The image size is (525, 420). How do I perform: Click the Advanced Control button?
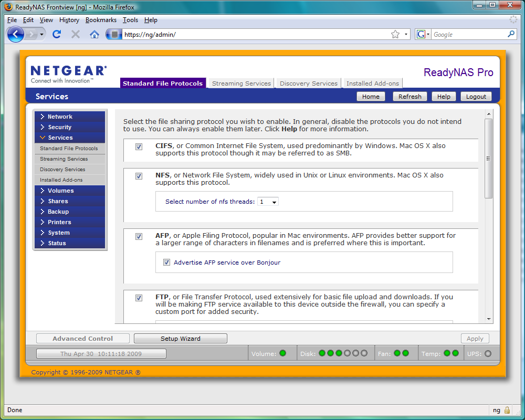[83, 338]
